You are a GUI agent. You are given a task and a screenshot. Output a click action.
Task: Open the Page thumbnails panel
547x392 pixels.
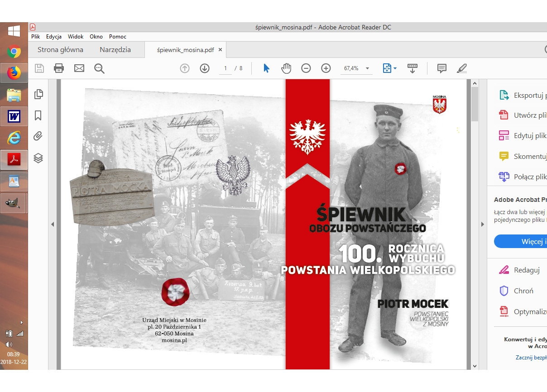38,94
